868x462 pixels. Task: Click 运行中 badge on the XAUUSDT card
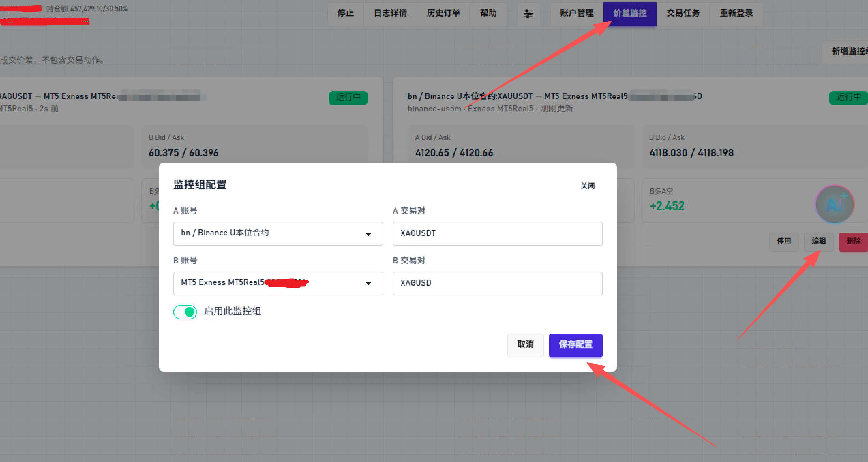pyautogui.click(x=848, y=98)
